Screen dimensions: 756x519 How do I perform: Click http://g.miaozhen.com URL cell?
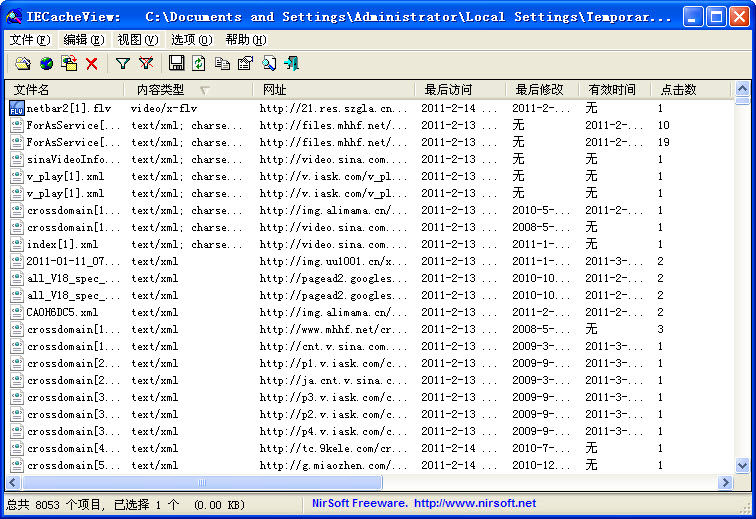click(x=333, y=465)
